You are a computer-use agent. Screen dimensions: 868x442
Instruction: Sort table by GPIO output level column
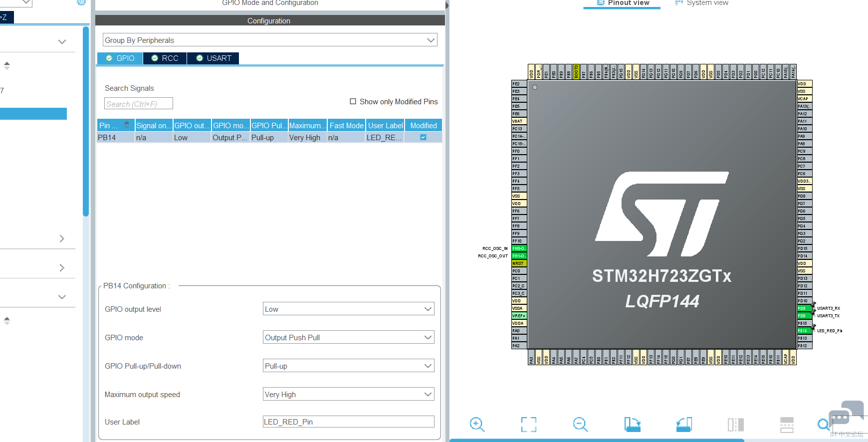(192, 125)
